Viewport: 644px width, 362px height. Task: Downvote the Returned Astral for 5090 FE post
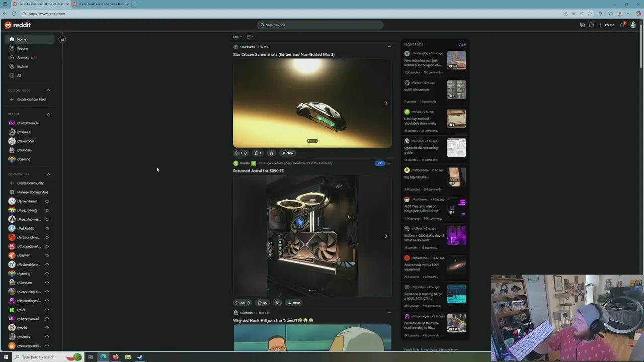coord(249,303)
